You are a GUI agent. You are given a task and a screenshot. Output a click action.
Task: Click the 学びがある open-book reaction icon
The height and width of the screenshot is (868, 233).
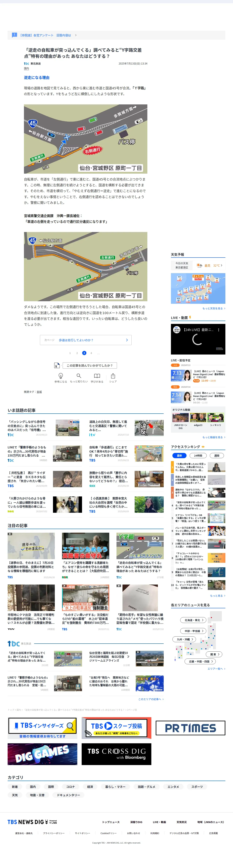click(97, 376)
